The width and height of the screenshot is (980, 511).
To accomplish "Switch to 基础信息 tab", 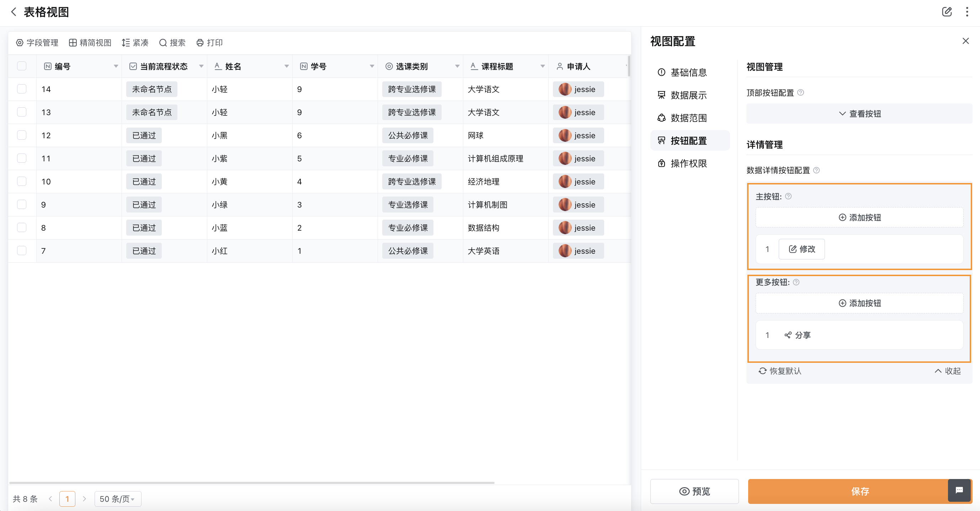I will (x=690, y=72).
